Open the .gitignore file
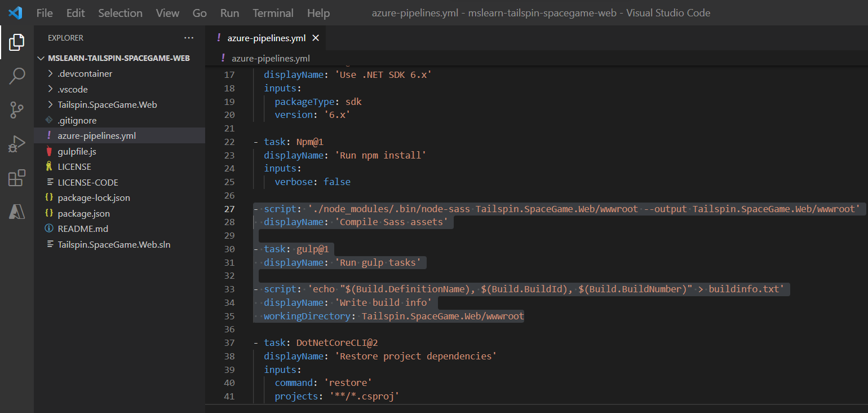Screen dimensions: 868x413 pyautogui.click(x=119, y=120)
